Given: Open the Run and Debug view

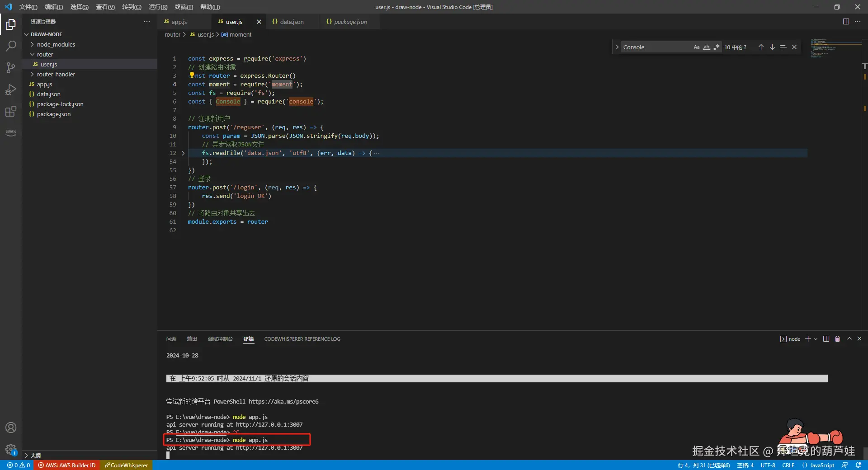Looking at the screenshot, I should tap(11, 89).
